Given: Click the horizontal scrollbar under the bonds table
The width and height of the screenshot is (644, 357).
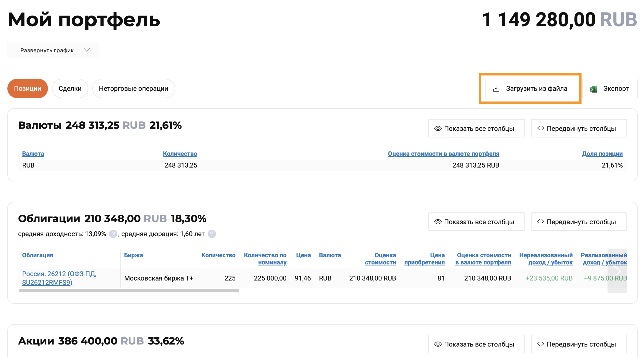Looking at the screenshot, I should (129, 290).
